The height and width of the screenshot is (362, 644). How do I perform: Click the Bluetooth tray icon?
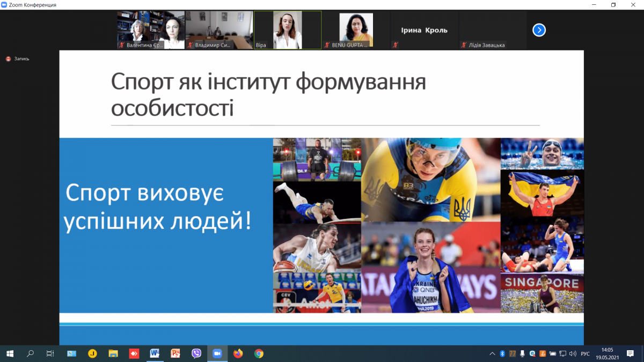point(502,353)
